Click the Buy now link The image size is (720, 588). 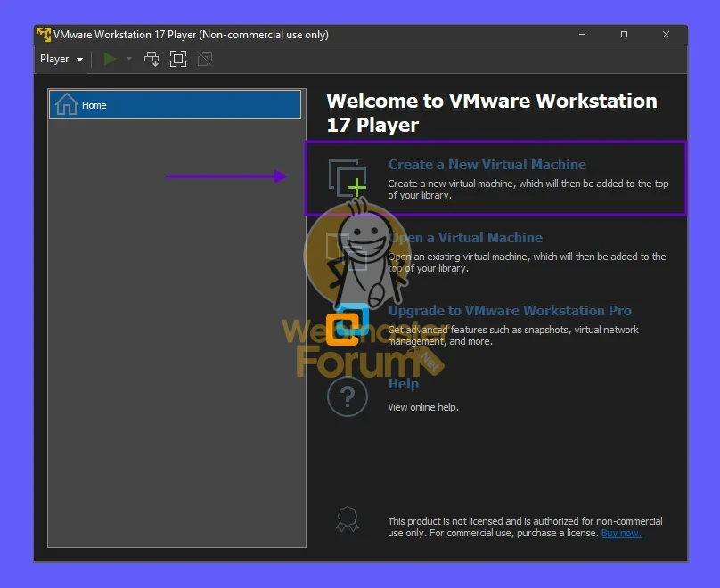point(621,533)
